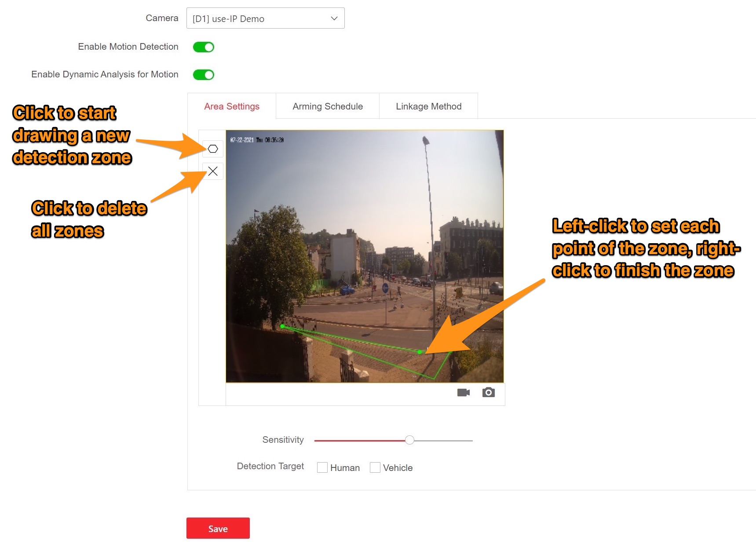Open the Camera selection dropdown

(x=265, y=18)
